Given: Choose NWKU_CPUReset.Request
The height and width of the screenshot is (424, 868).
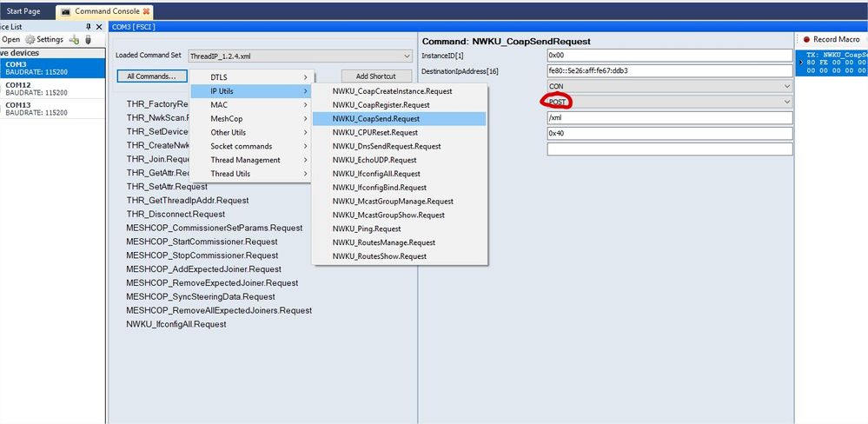Looking at the screenshot, I should coord(400,132).
